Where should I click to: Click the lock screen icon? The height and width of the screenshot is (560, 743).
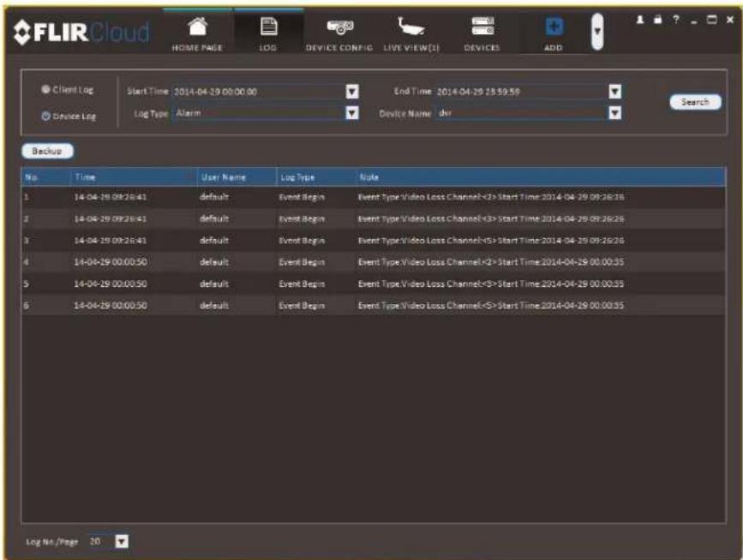click(x=657, y=20)
